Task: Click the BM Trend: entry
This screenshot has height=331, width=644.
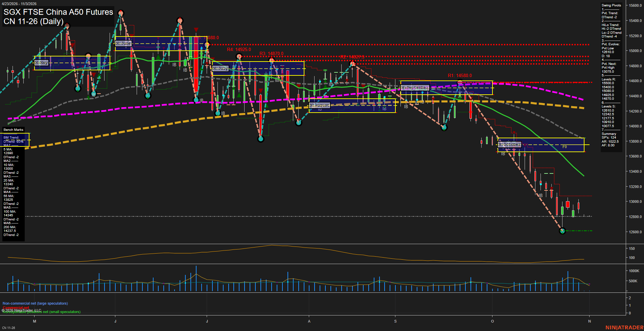Action: coord(11,138)
